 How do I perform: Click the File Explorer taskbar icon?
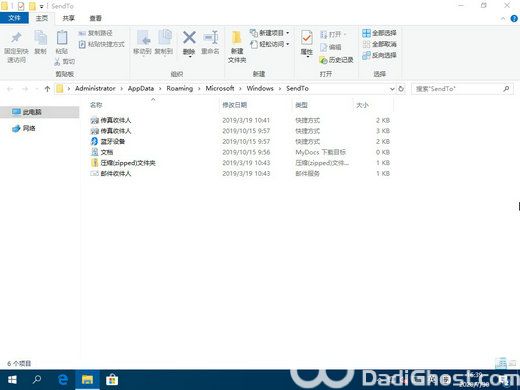coord(87,380)
